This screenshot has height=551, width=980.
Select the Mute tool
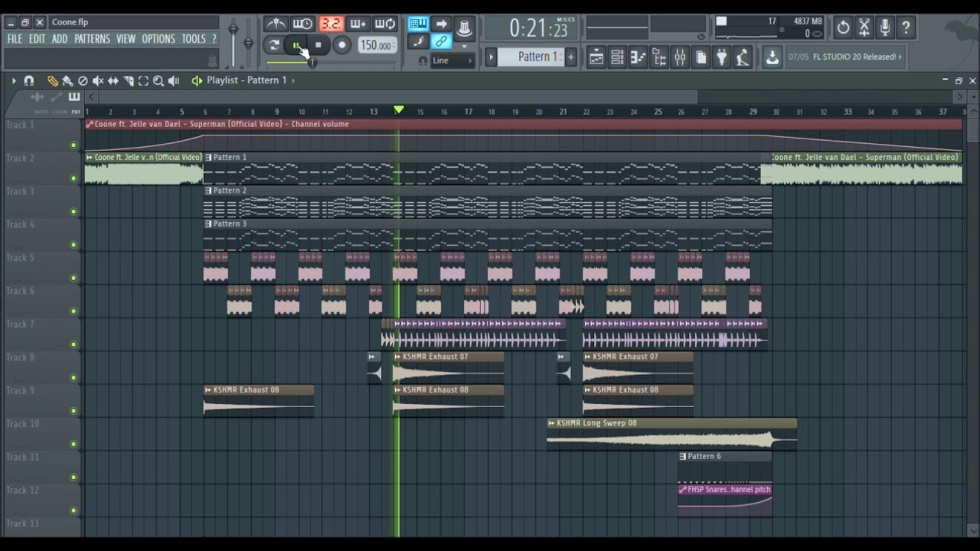click(98, 80)
